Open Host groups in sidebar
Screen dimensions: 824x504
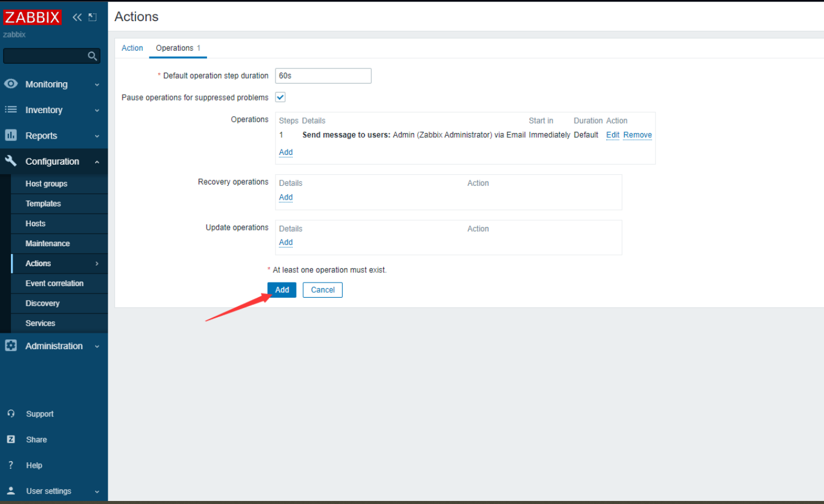[46, 183]
